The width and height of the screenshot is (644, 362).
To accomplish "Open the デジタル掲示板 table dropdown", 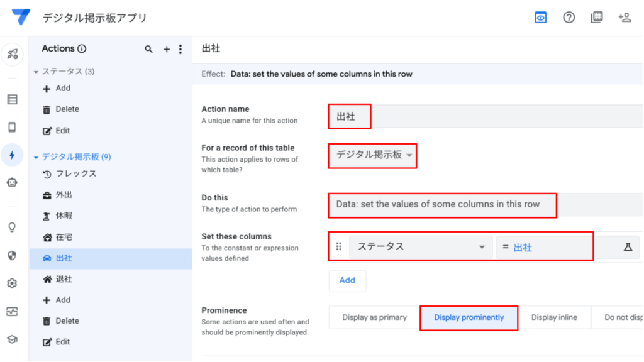I will (372, 155).
